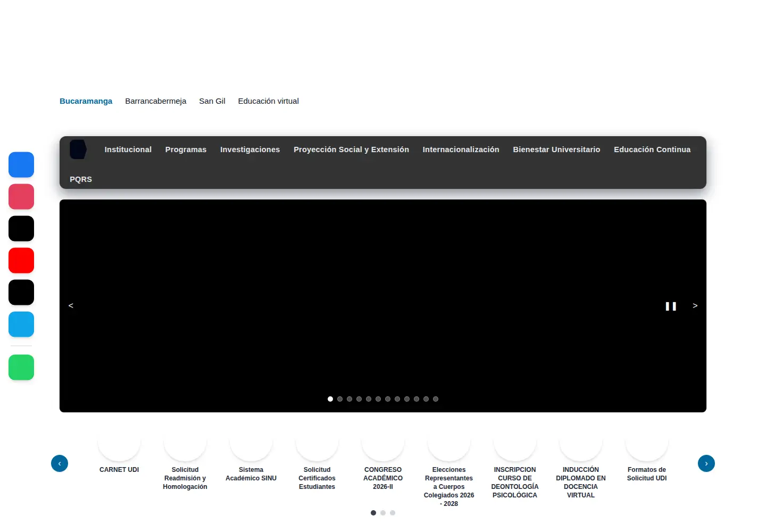Screen dimensions: 766x532
Task: Click the blue social button in the sidebar
Action: (x=21, y=165)
